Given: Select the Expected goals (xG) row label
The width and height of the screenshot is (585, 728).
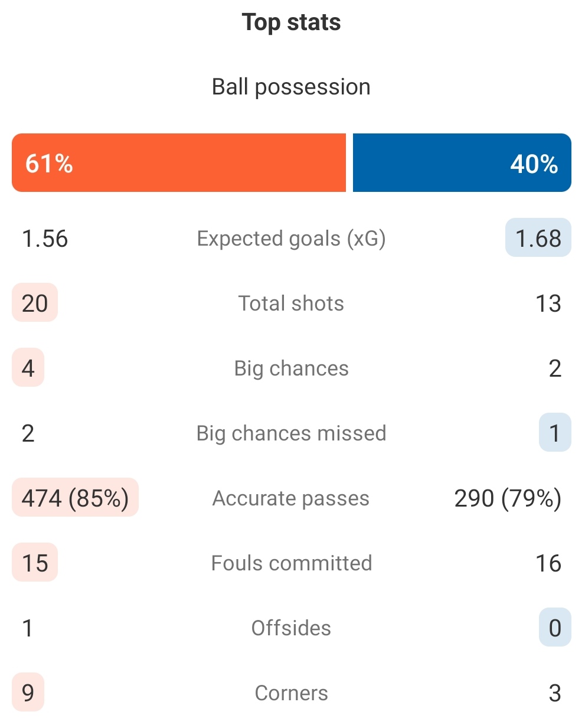Looking at the screenshot, I should (291, 239).
